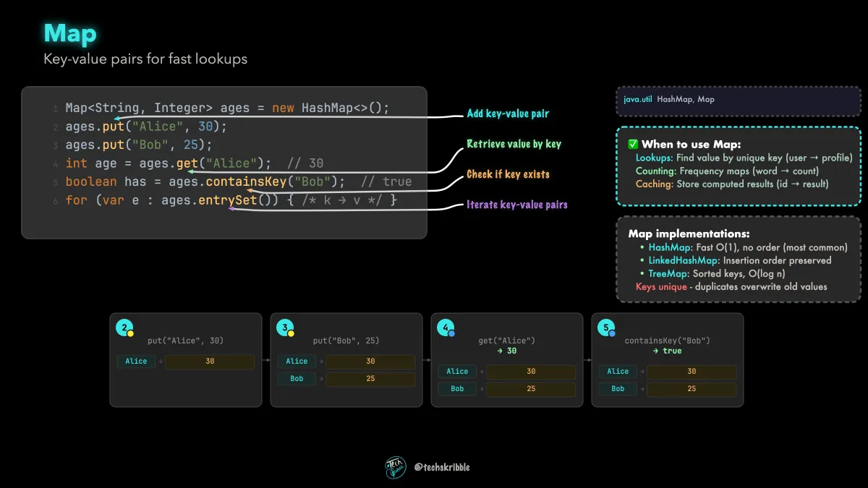The height and width of the screenshot is (488, 868).
Task: Click the Map title heading
Action: [70, 33]
